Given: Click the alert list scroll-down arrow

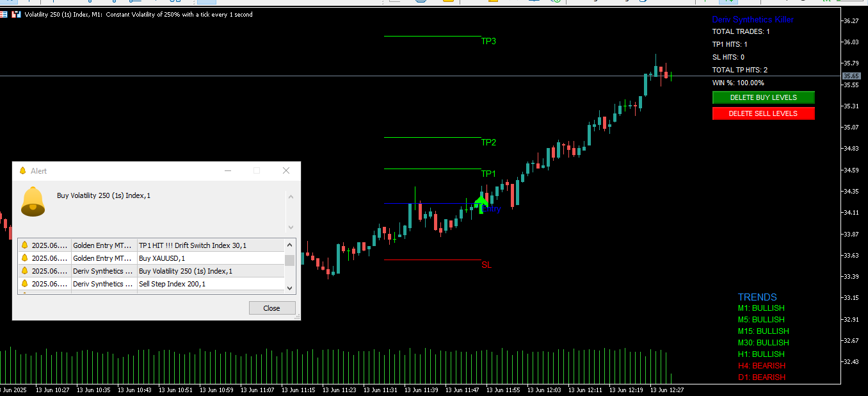Looking at the screenshot, I should click(x=290, y=288).
